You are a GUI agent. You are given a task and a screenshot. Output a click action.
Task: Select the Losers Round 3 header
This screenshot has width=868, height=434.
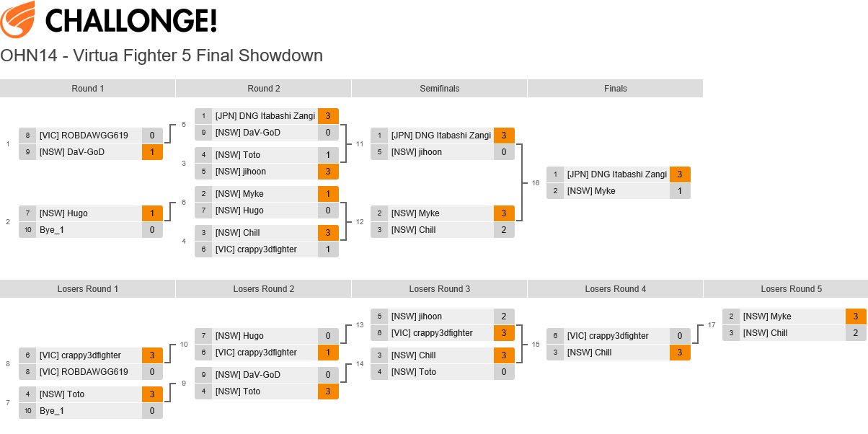[x=440, y=289]
